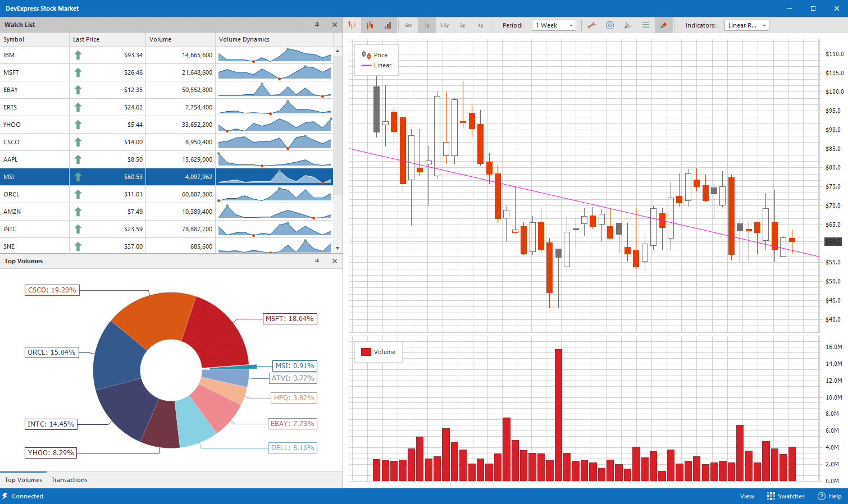Click IBM volume dynamics sparkline
848x504 pixels.
click(x=275, y=55)
